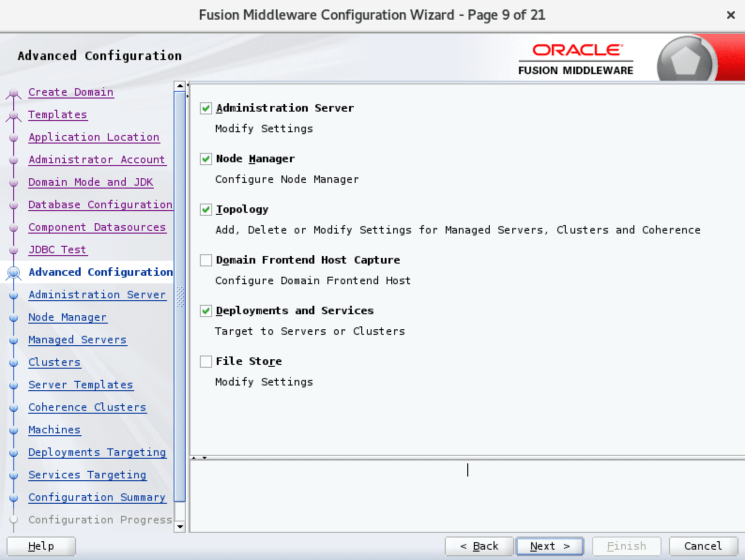Click the Domain Mode and JDK step bullet

(x=14, y=182)
